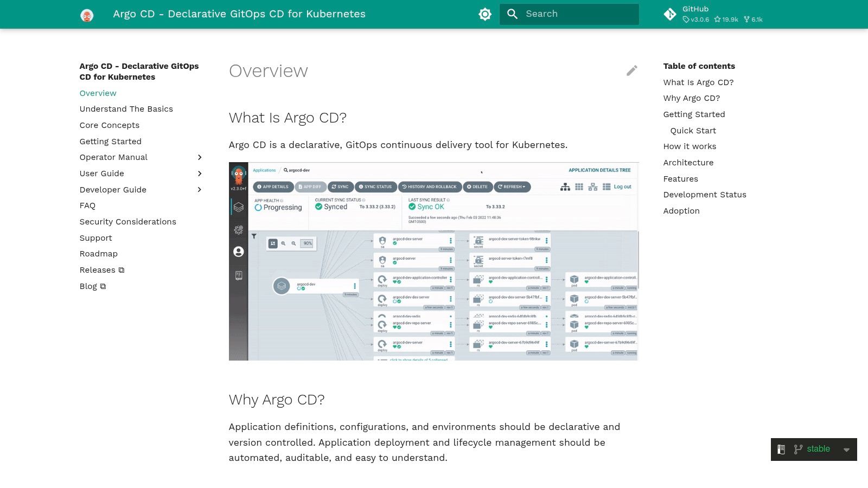Click the Argo CD UI screenshot image
This screenshot has height=488, width=868.
[433, 261]
